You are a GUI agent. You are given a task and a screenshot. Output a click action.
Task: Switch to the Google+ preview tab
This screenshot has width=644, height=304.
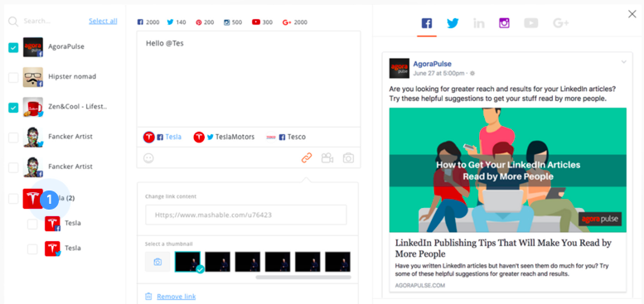tap(560, 23)
